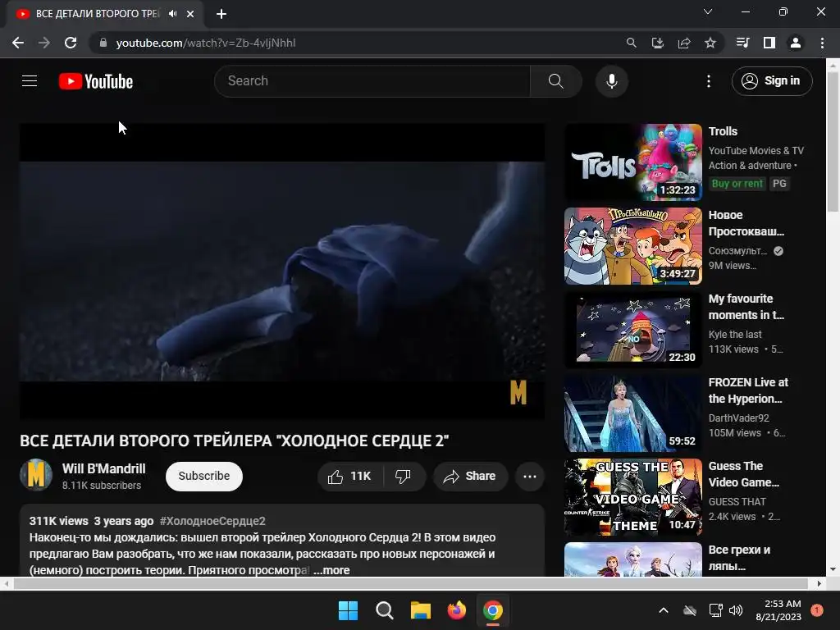Go forward in browser history
Screen dimensions: 840x630
(x=44, y=43)
